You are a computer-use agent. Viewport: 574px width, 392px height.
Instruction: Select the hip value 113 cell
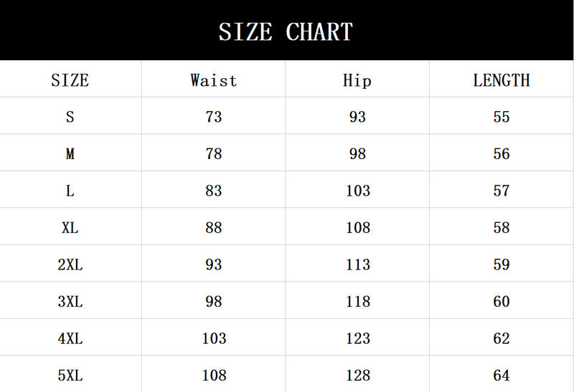(x=357, y=264)
